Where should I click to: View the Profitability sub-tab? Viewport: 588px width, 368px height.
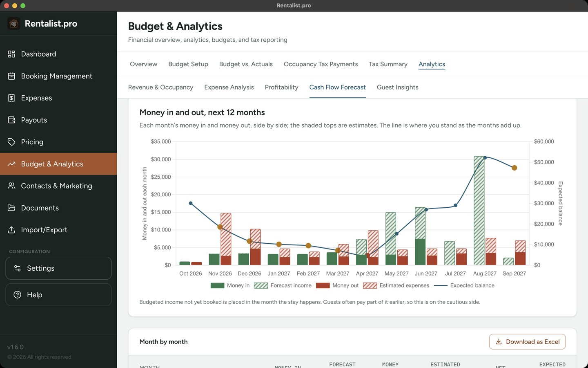281,88
